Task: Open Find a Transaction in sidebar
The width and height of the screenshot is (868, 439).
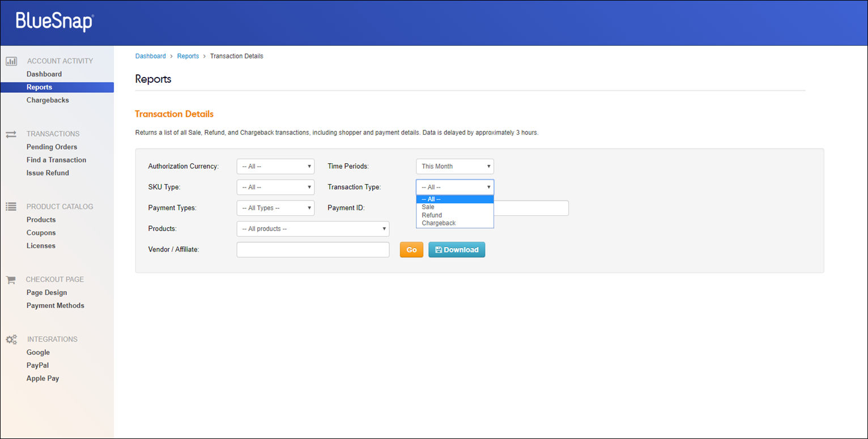Action: point(57,160)
